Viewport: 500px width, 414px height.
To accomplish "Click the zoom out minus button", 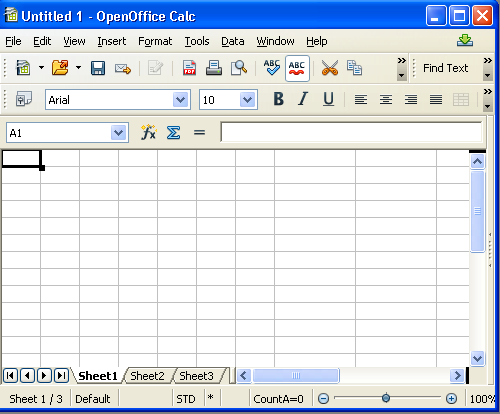I will [323, 398].
